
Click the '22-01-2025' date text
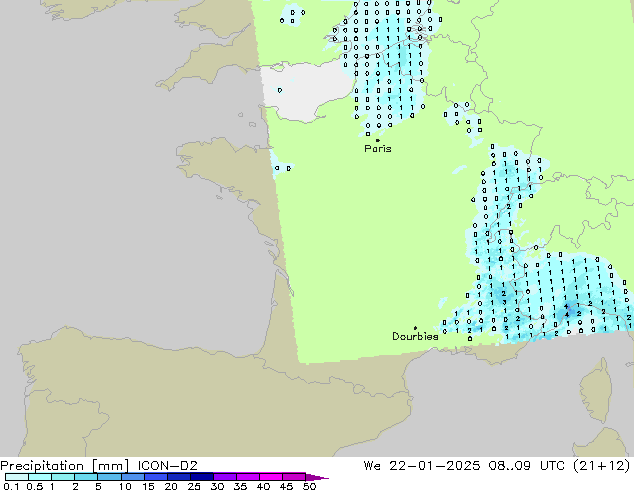click(x=435, y=466)
